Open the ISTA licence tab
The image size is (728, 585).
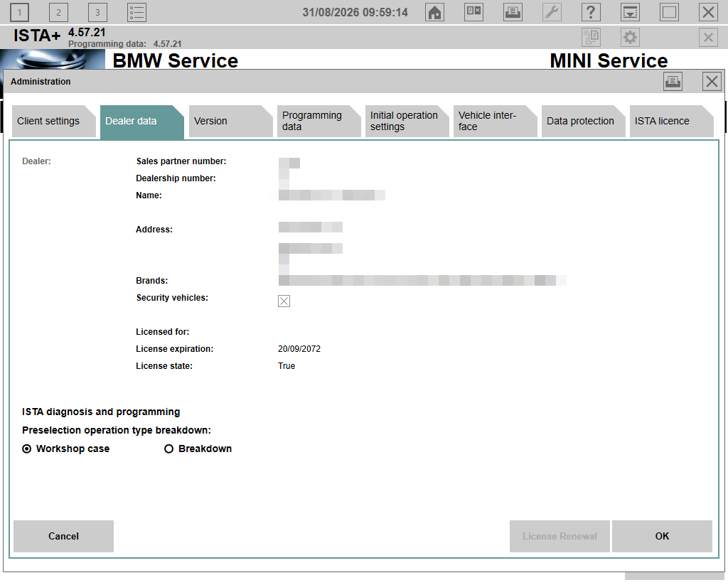click(671, 121)
